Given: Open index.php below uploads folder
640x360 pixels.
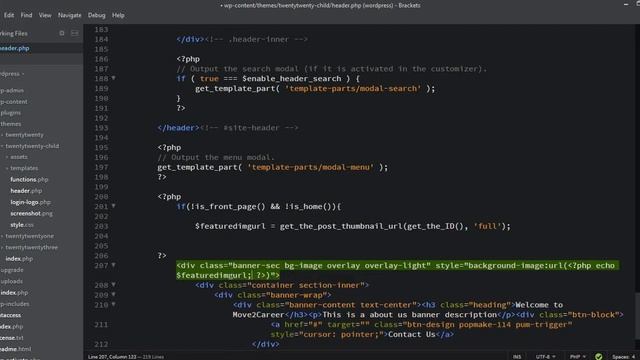Looking at the screenshot, I should tap(14, 293).
